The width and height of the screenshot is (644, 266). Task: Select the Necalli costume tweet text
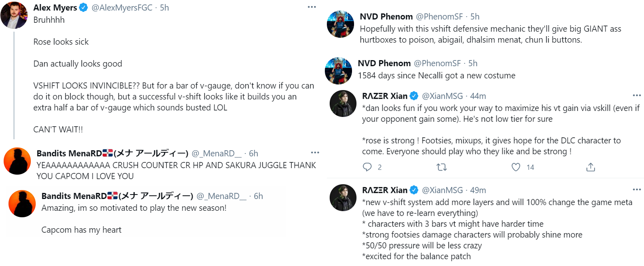click(x=437, y=76)
